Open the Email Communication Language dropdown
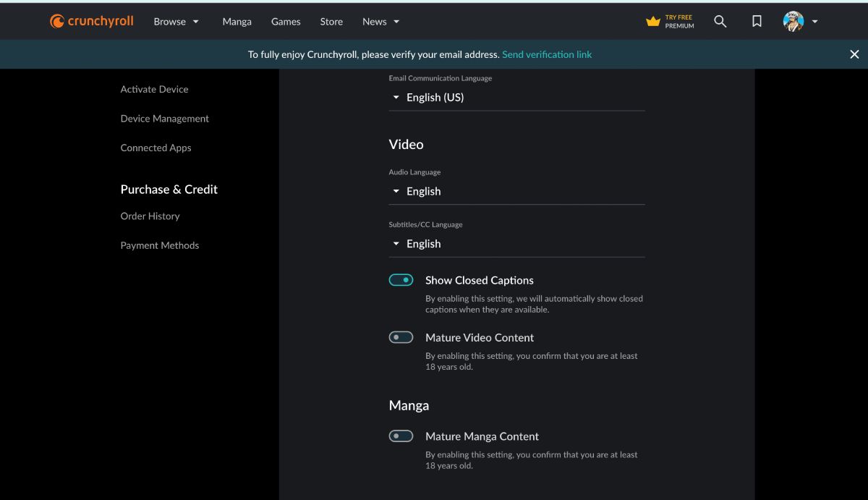This screenshot has width=868, height=500. coord(516,97)
